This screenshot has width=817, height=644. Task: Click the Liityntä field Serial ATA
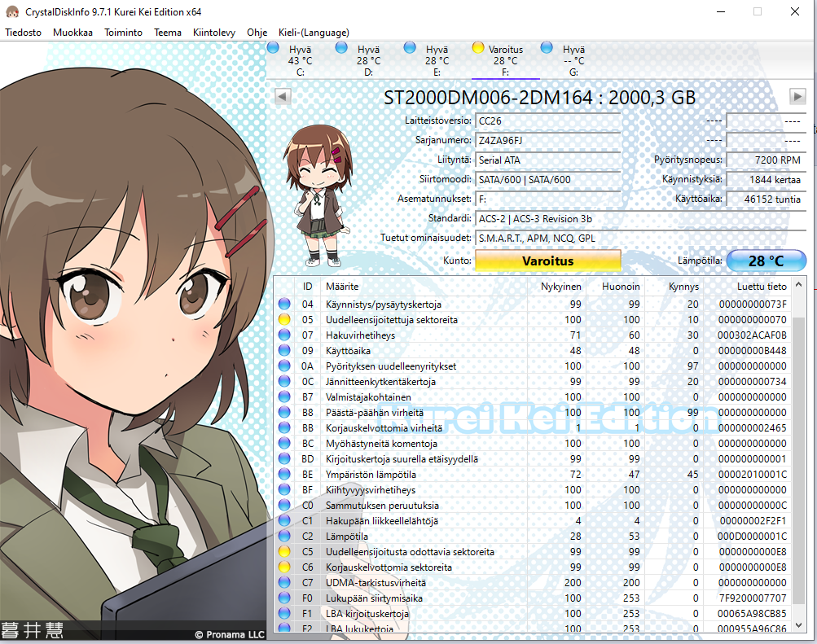(547, 160)
